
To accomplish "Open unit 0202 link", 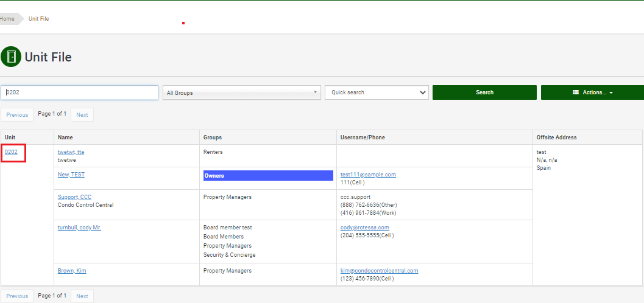I will point(11,152).
